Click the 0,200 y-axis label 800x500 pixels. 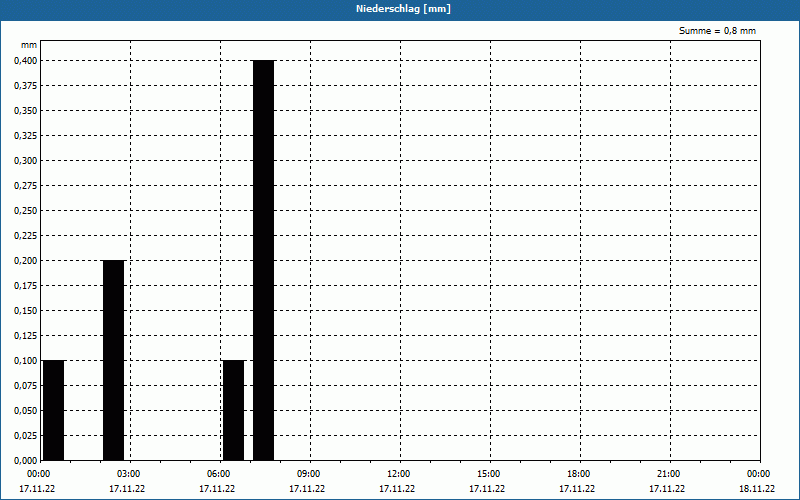click(x=26, y=261)
